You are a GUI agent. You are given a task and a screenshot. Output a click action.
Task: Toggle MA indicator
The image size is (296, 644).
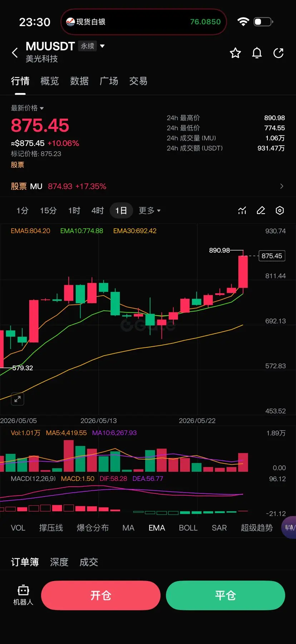click(x=128, y=528)
